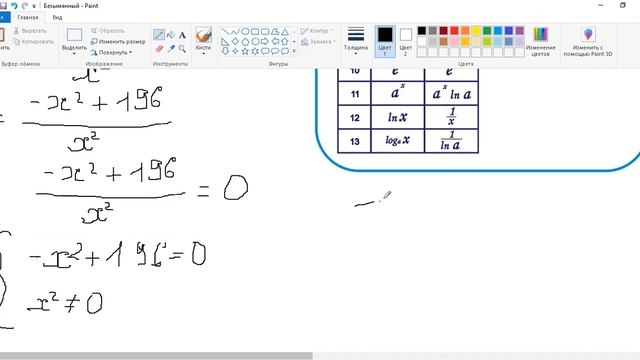Click the Save icon in title bar
The image size is (640, 360).
click(3, 6)
